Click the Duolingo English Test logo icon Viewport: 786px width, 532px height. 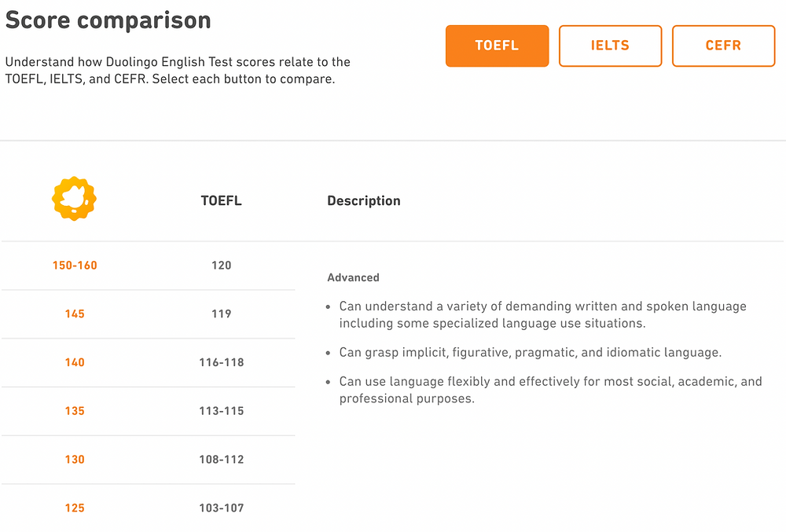coord(74,198)
